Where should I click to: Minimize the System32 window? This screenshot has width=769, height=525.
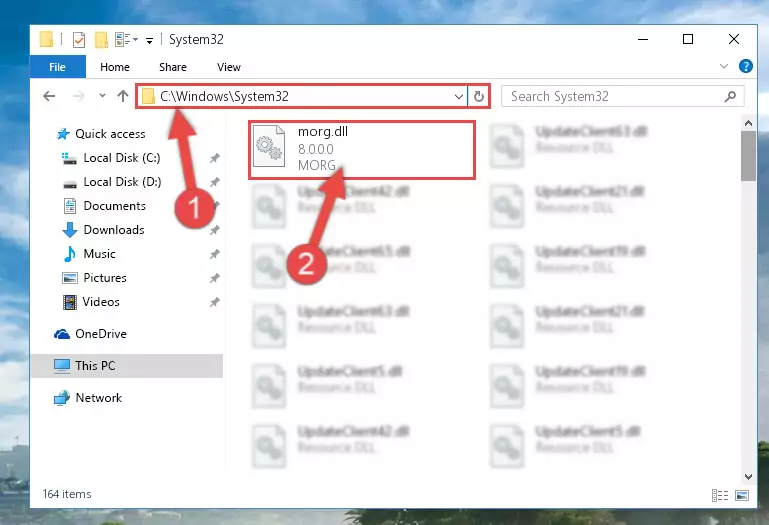click(x=643, y=39)
